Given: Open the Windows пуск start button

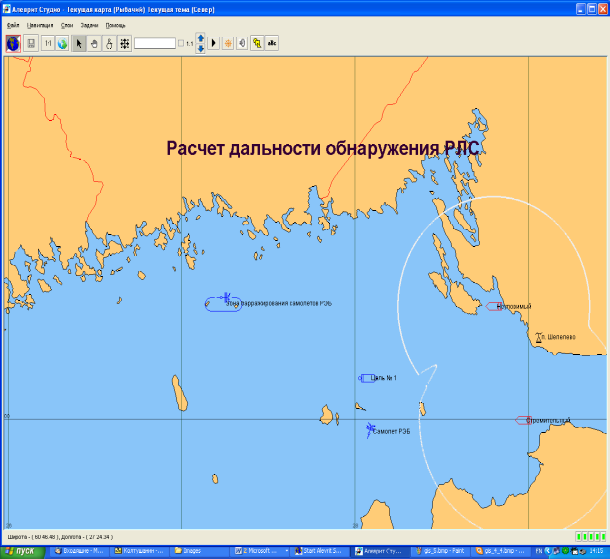Looking at the screenshot, I should (23, 551).
